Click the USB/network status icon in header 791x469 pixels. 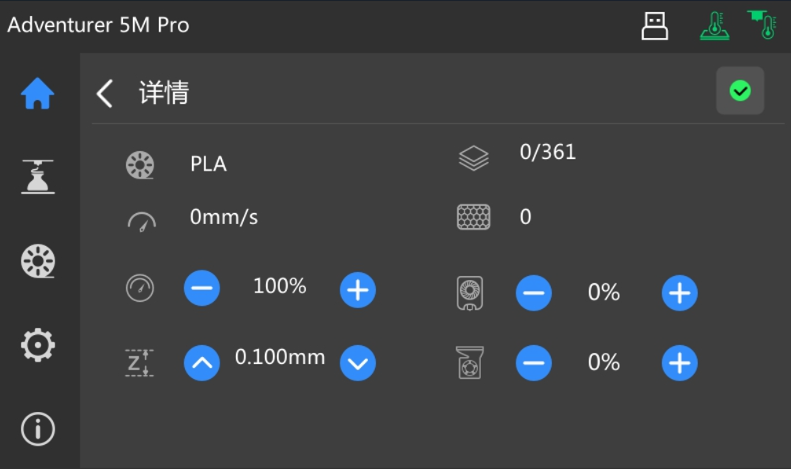(655, 26)
